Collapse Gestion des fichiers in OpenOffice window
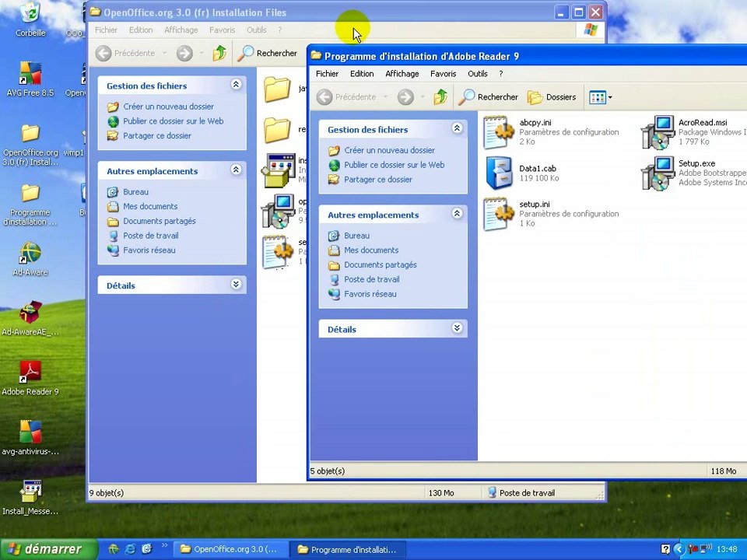Viewport: 747px width, 560px height. click(236, 84)
